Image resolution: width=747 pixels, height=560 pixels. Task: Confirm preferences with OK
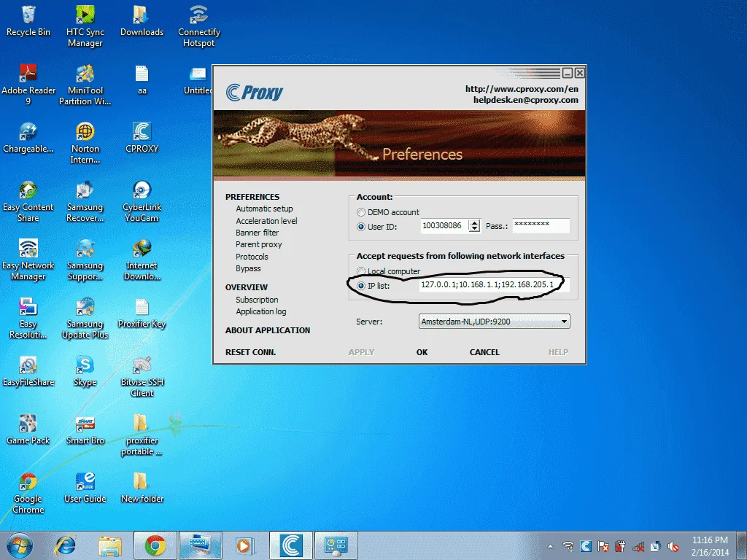[x=422, y=352]
